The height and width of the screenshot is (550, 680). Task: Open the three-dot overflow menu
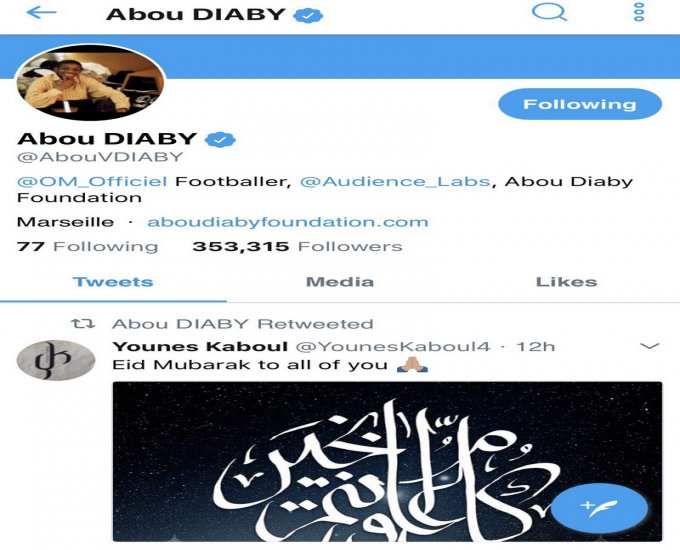click(639, 12)
